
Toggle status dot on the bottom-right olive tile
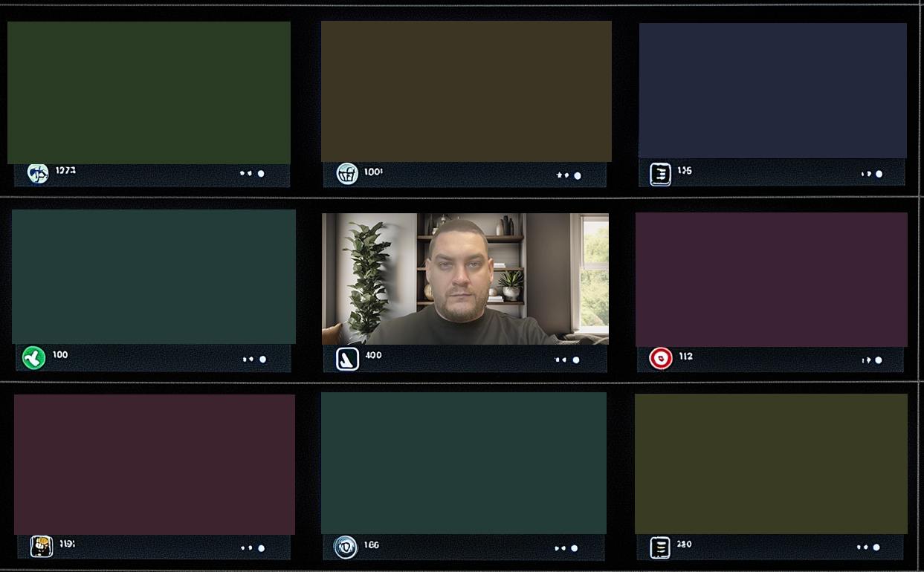[876, 547]
